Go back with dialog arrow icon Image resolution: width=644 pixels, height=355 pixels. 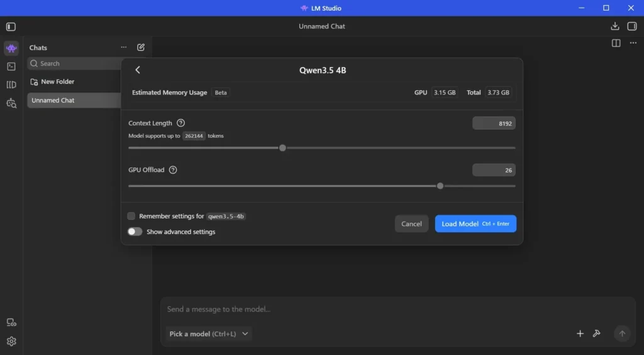138,70
